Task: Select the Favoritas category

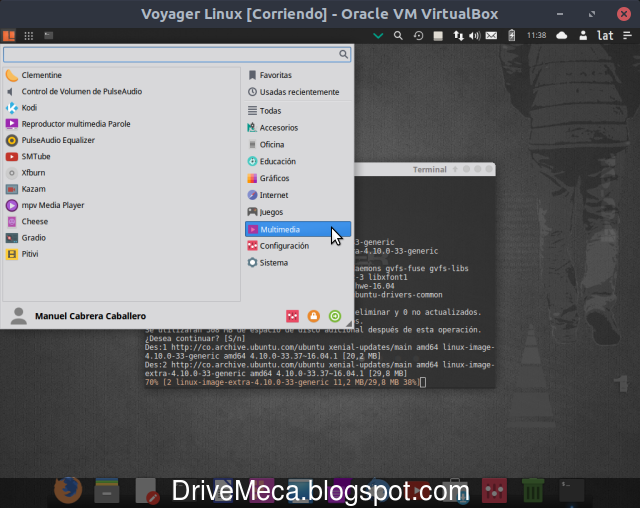Action: click(x=298, y=75)
